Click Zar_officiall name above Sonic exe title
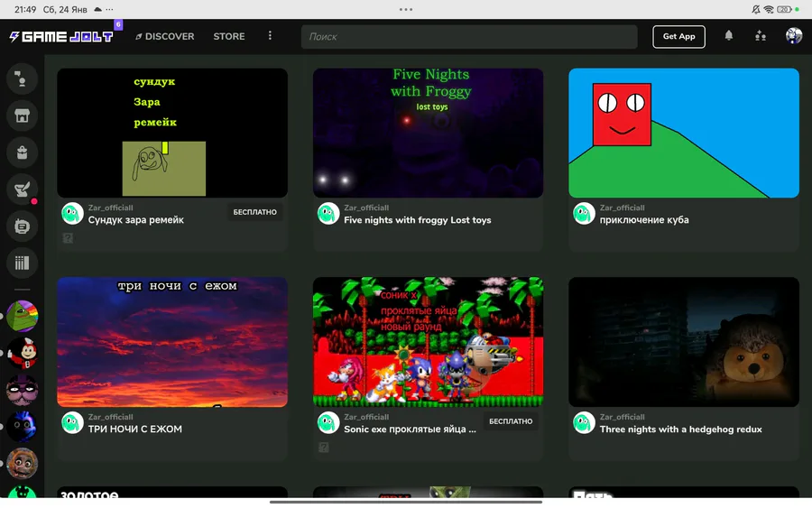This screenshot has width=812, height=508. (x=366, y=417)
